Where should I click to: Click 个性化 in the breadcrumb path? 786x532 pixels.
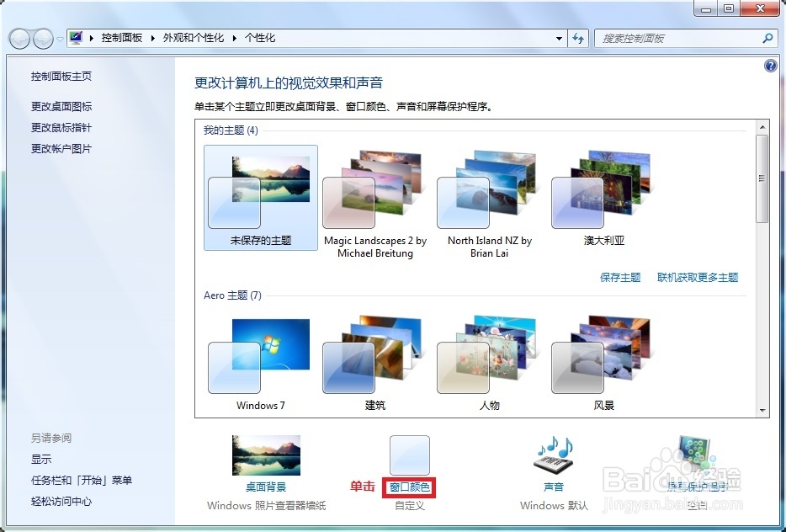(260, 38)
